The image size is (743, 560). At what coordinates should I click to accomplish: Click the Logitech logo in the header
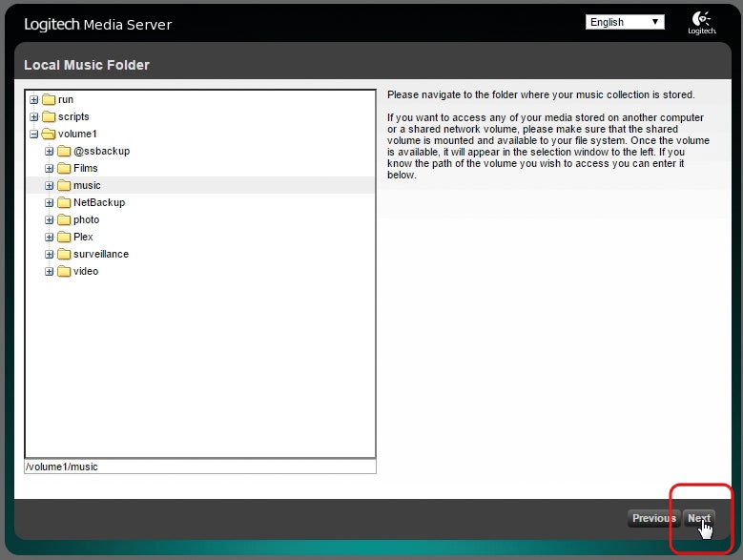click(702, 23)
